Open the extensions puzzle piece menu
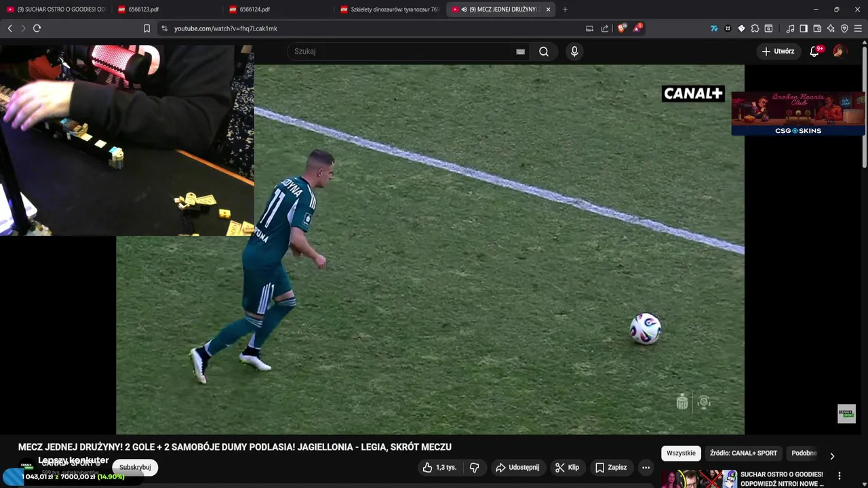This screenshot has width=868, height=488. click(x=755, y=28)
